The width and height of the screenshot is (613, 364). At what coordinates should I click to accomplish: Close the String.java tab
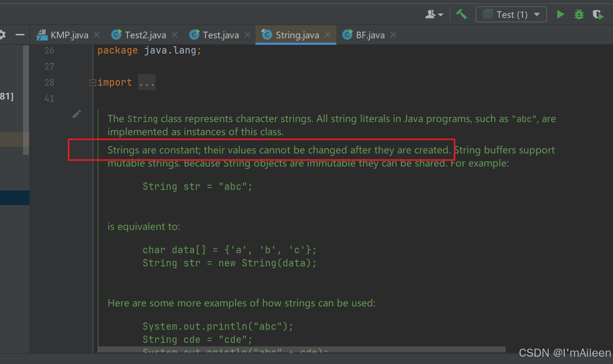coord(328,35)
